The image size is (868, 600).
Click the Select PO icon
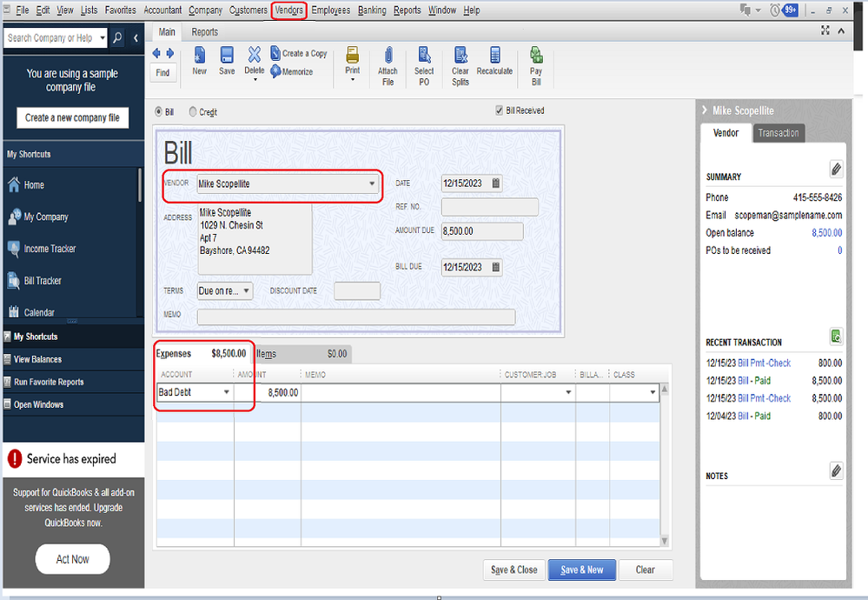pos(424,55)
